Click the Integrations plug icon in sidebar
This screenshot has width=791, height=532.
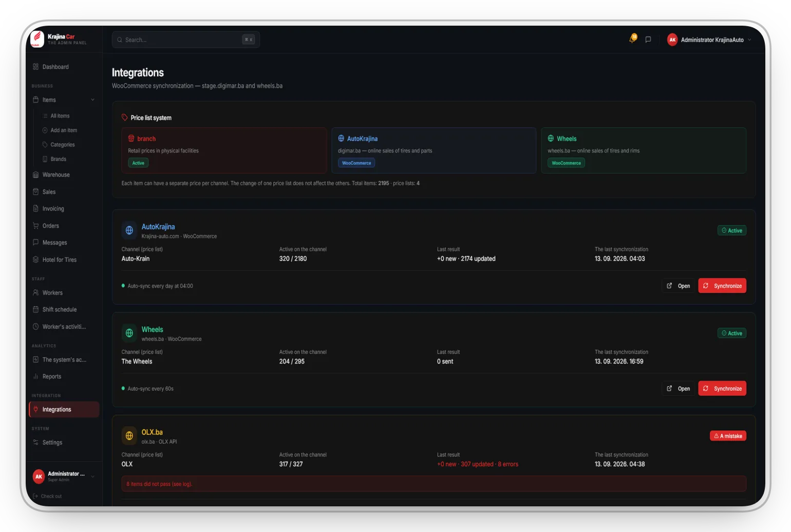35,409
